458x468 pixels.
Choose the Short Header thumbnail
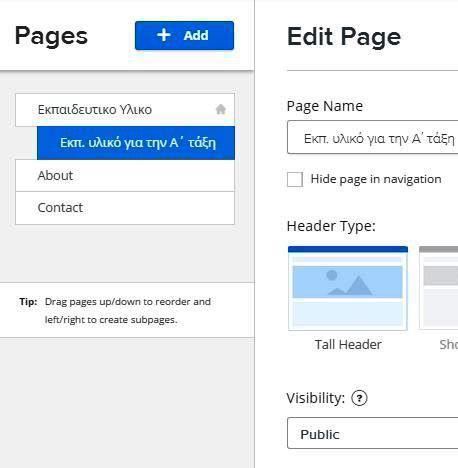(438, 288)
